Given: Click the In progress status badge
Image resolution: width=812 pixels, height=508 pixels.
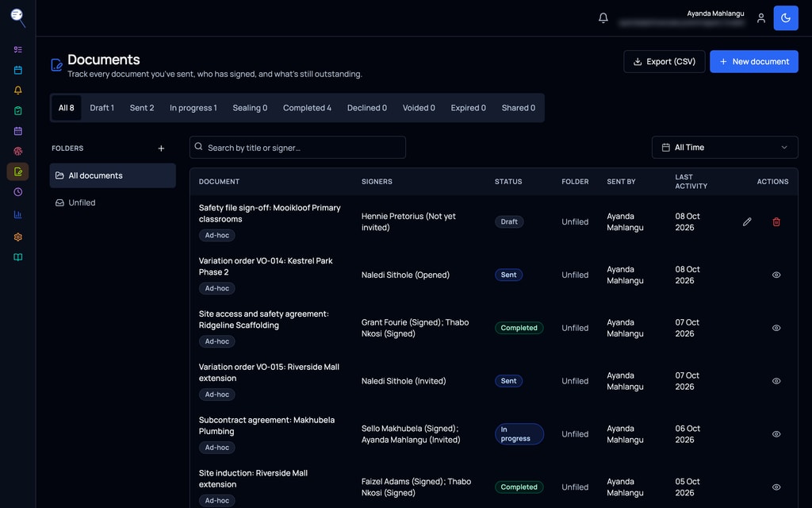Looking at the screenshot, I should coord(519,434).
